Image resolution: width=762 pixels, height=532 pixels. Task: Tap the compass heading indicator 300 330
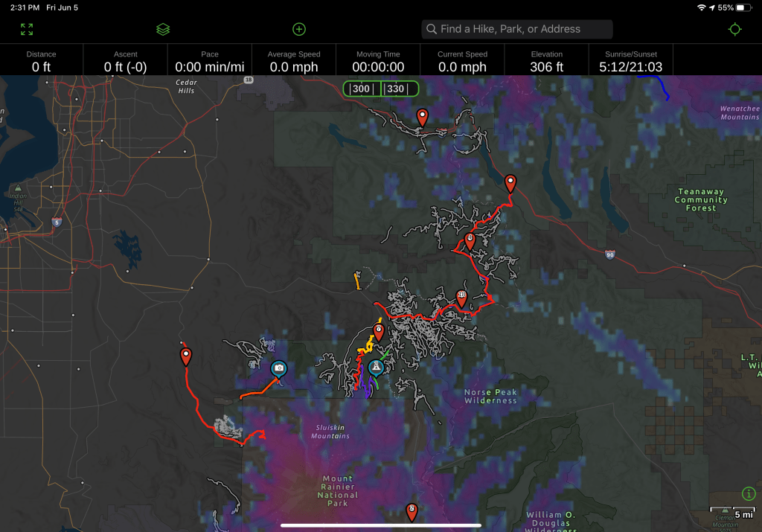380,89
